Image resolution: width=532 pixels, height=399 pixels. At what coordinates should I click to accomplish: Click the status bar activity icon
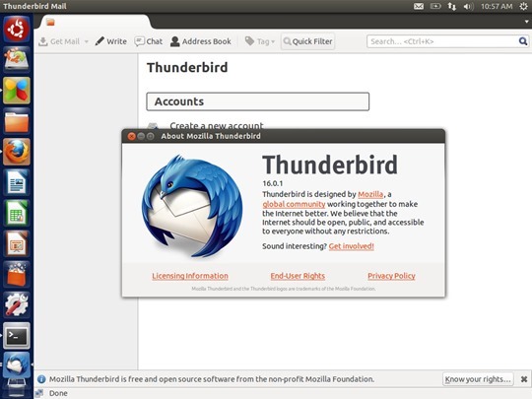coord(39,393)
